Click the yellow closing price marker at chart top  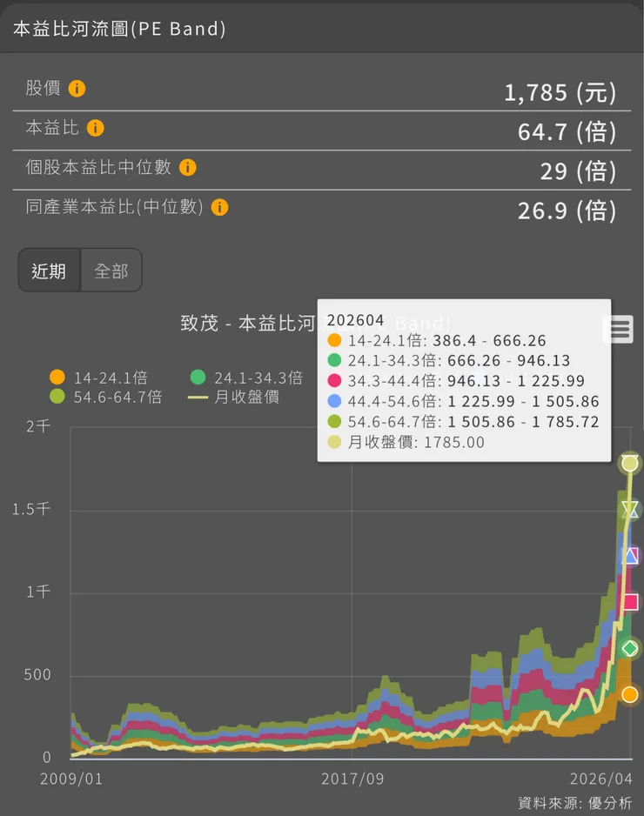click(630, 463)
